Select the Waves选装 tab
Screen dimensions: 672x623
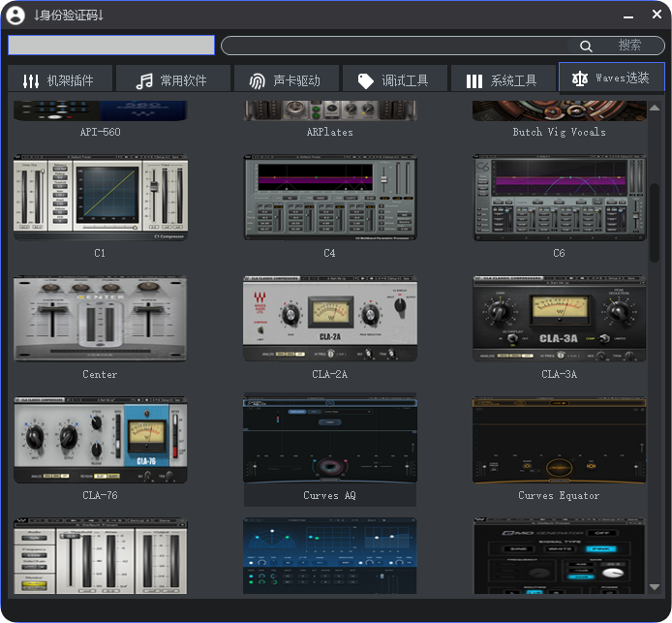click(x=612, y=78)
